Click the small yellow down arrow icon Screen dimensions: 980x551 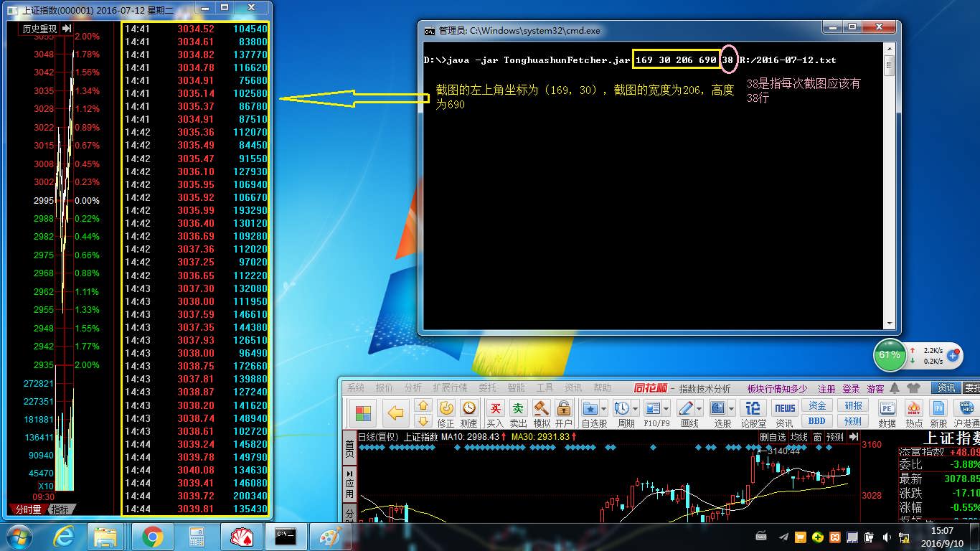point(423,421)
